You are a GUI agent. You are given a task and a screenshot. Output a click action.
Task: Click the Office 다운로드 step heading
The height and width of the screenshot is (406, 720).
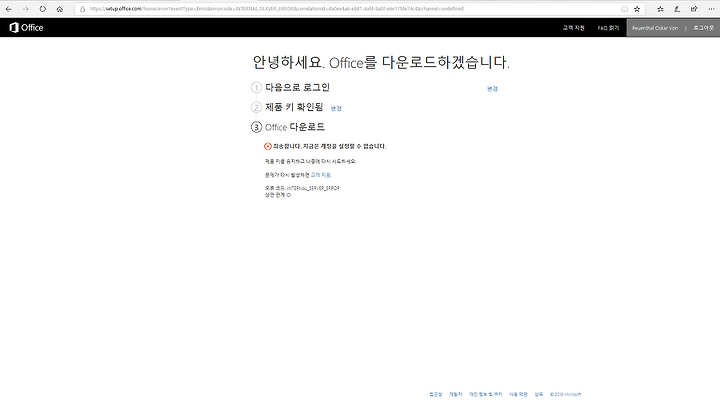point(295,127)
